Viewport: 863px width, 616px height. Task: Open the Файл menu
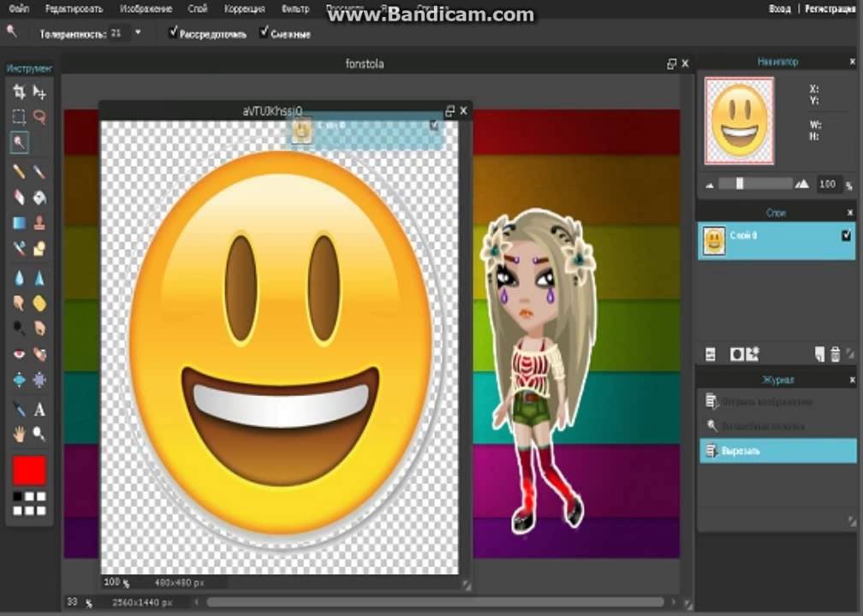(19, 9)
